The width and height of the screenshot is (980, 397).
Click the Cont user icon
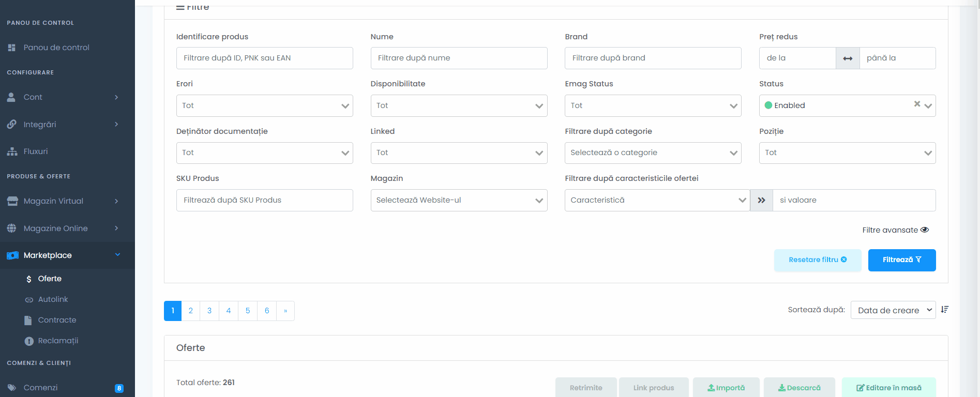[x=11, y=97]
